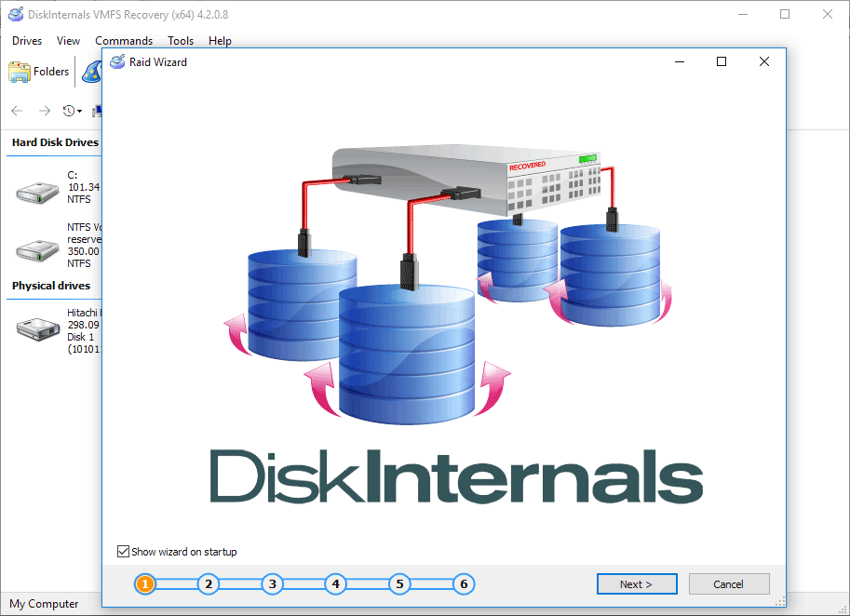Click the Raid Wizard title bar icon

point(117,62)
